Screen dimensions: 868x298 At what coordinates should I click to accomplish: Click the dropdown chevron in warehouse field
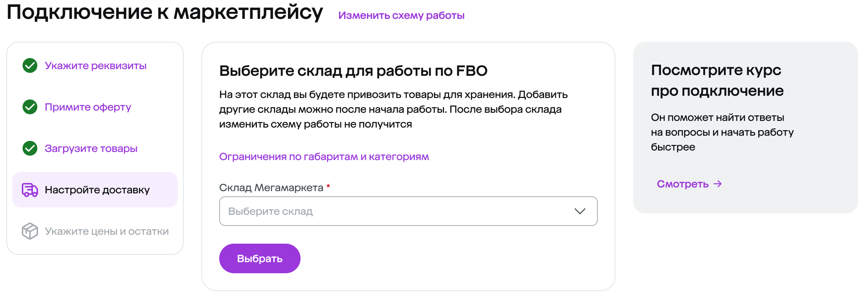coord(580,211)
